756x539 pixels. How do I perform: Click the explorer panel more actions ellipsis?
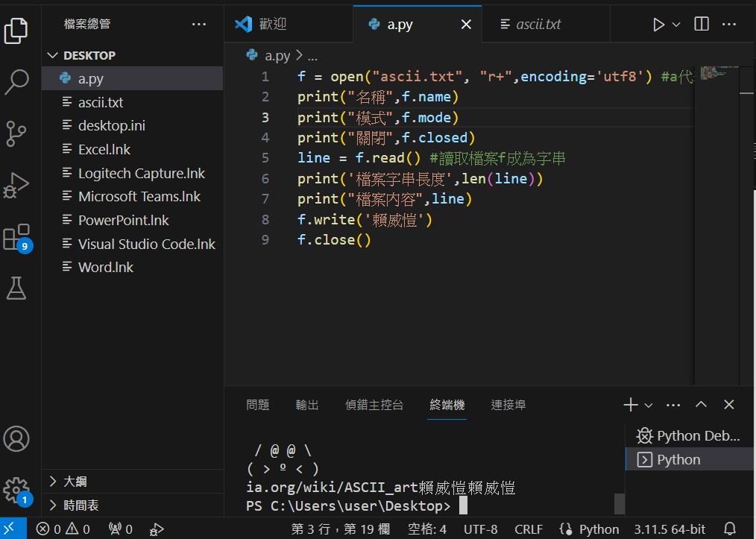point(198,24)
